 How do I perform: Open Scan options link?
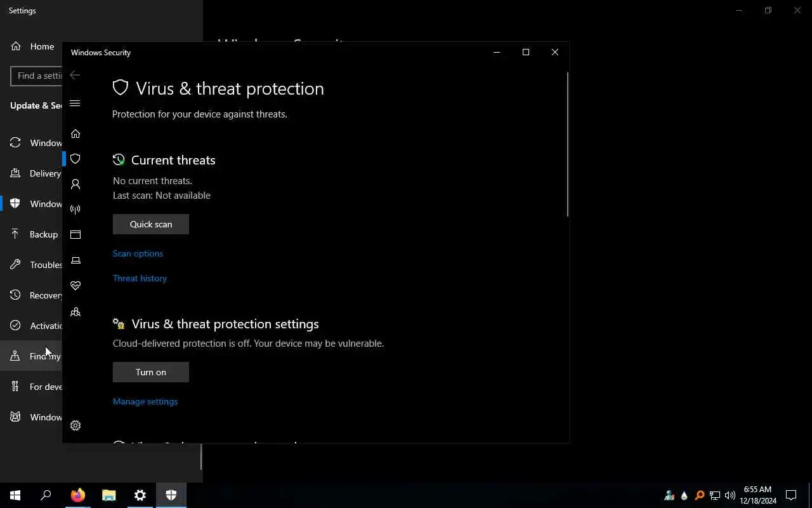pyautogui.click(x=138, y=253)
